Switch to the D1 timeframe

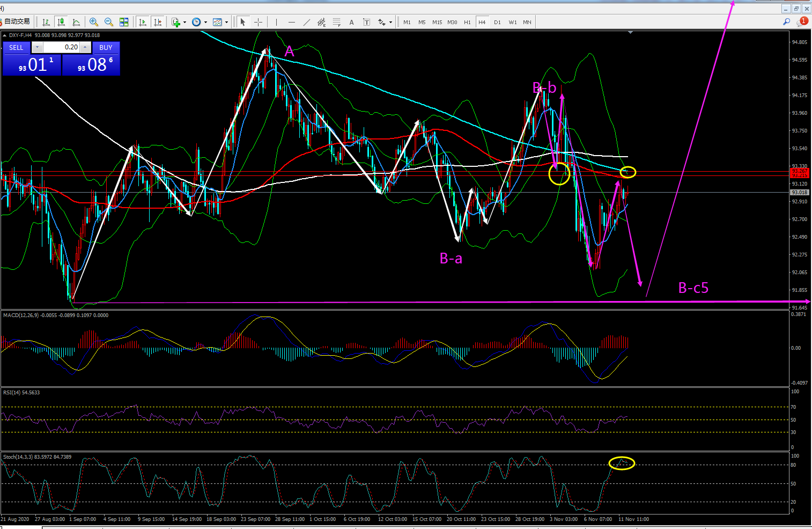point(497,22)
